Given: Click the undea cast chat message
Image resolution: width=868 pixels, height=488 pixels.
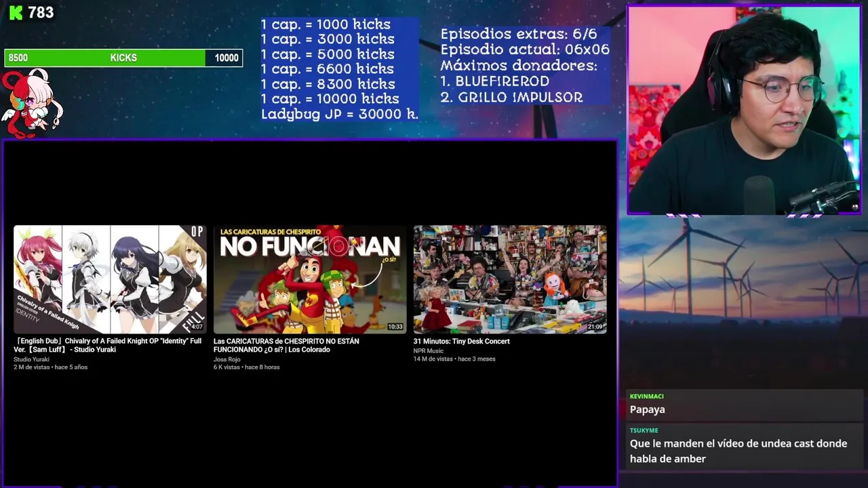Looking at the screenshot, I should [x=738, y=451].
